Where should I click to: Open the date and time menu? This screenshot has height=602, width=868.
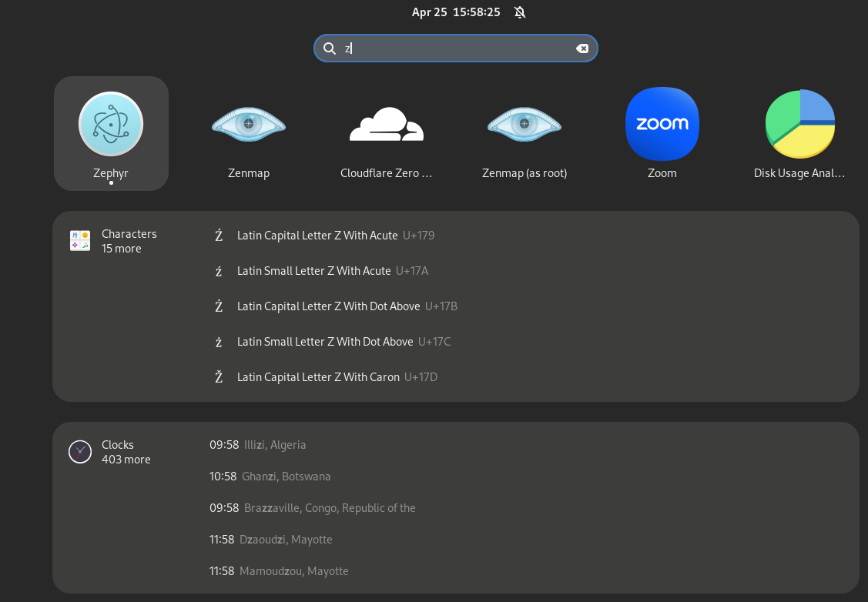(x=456, y=12)
